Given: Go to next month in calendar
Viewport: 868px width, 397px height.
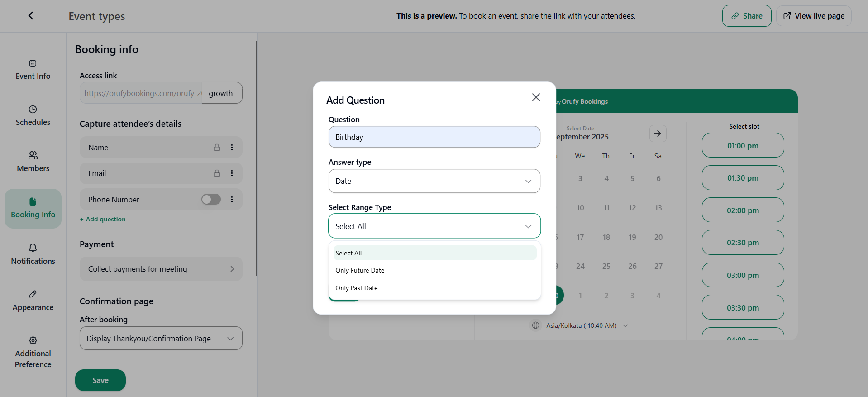Looking at the screenshot, I should pos(658,134).
